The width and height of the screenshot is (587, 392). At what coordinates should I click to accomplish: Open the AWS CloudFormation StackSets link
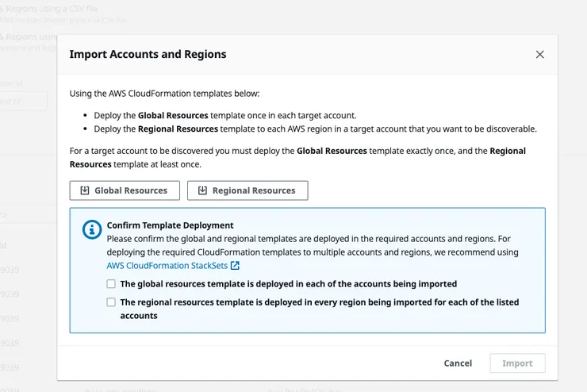tap(167, 266)
